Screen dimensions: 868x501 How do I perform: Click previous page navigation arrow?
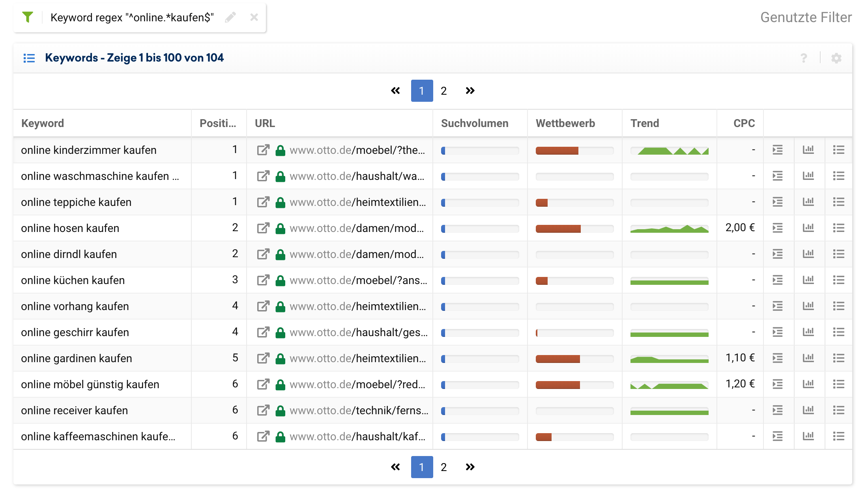[x=394, y=91]
